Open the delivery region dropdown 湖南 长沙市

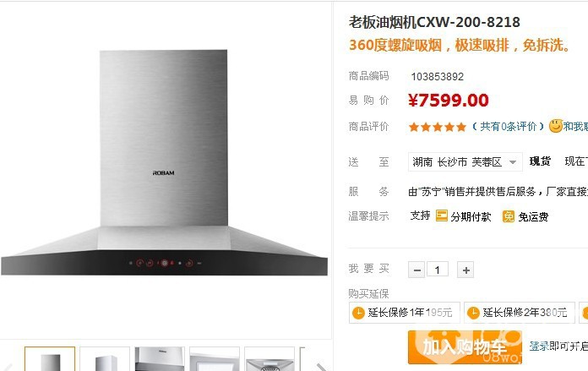pos(465,162)
